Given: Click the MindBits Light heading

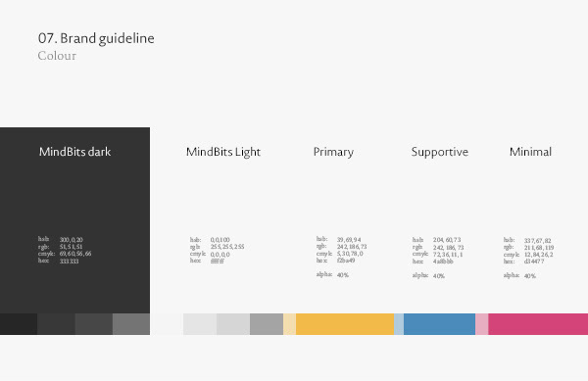Looking at the screenshot, I should pyautogui.click(x=223, y=152).
